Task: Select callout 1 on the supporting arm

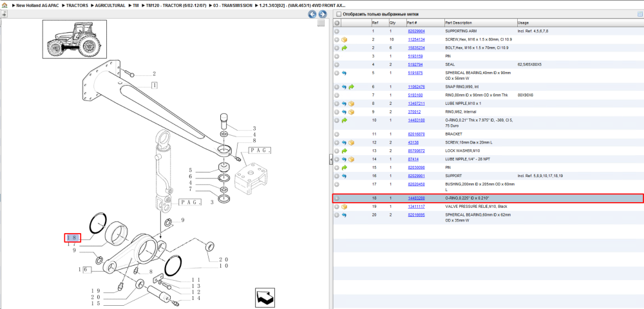Action: (154, 86)
